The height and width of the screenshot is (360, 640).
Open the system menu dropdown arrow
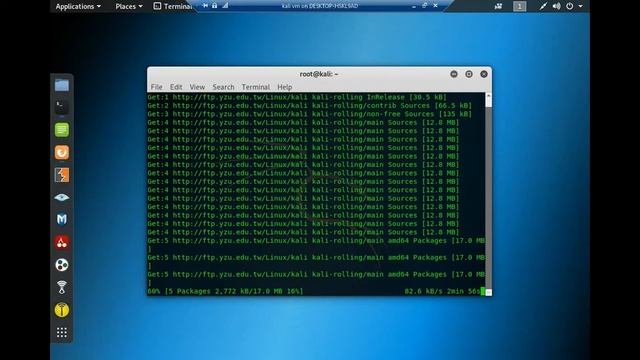pyautogui.click(x=580, y=6)
